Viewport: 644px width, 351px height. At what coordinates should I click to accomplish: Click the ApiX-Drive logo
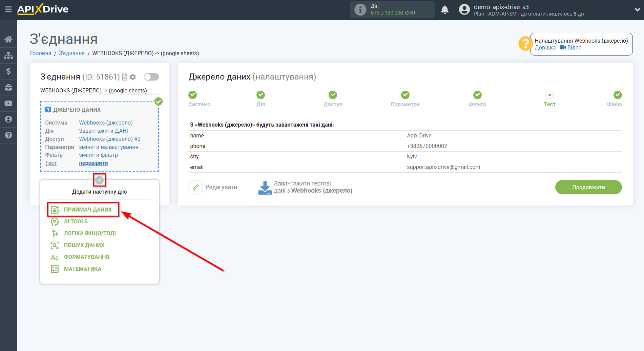pyautogui.click(x=43, y=9)
